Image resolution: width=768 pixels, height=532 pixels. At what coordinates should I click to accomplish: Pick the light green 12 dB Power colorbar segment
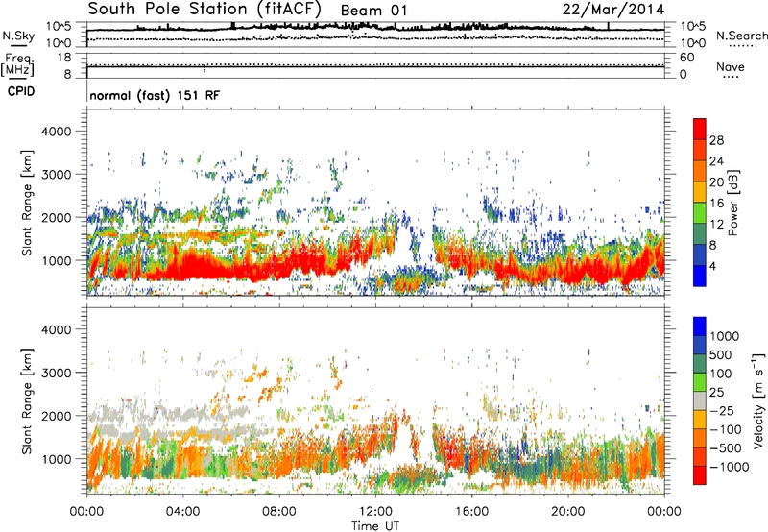click(x=700, y=212)
